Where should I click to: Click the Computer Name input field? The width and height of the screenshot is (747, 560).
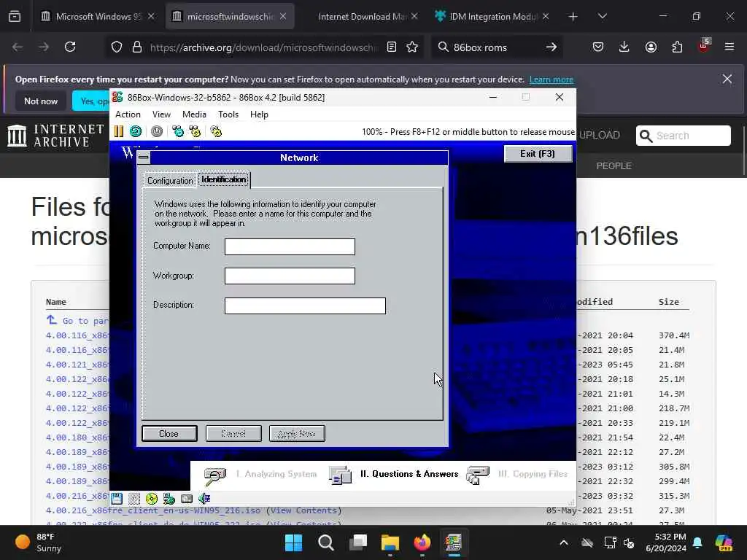tap(290, 246)
